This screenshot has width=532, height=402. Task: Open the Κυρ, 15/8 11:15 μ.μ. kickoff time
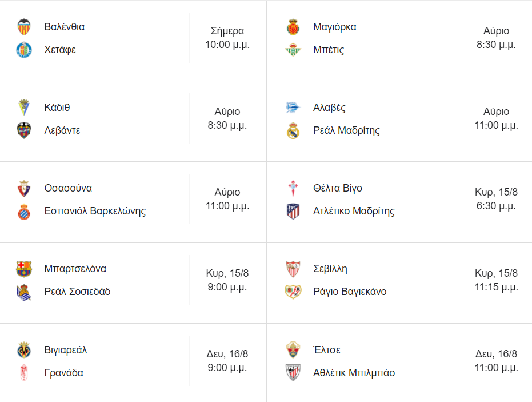click(x=496, y=280)
